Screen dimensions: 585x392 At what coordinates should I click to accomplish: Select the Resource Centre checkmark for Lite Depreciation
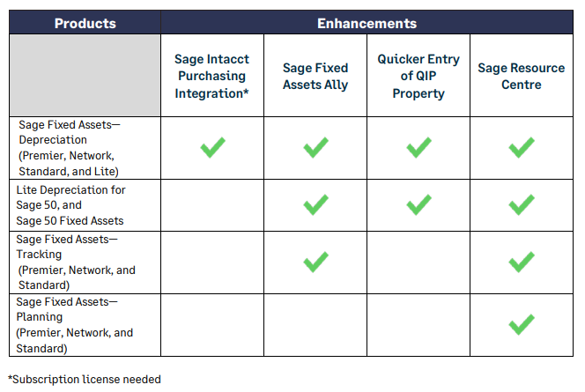coord(522,205)
